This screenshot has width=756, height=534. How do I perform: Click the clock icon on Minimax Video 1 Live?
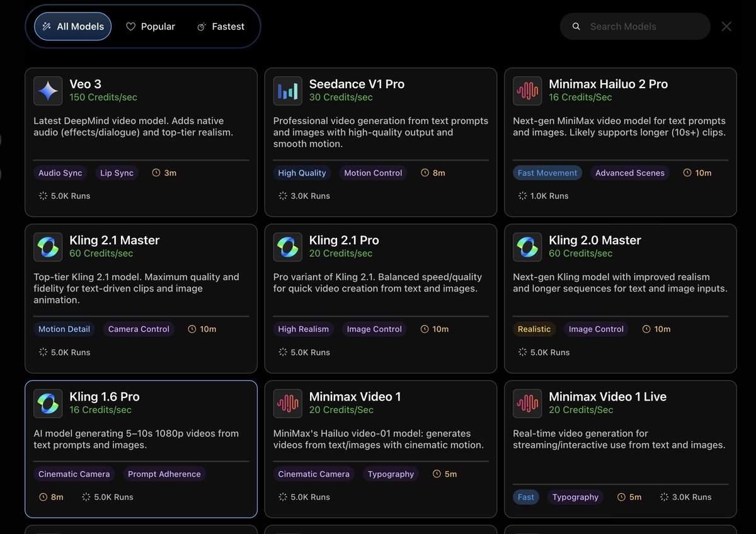click(621, 497)
